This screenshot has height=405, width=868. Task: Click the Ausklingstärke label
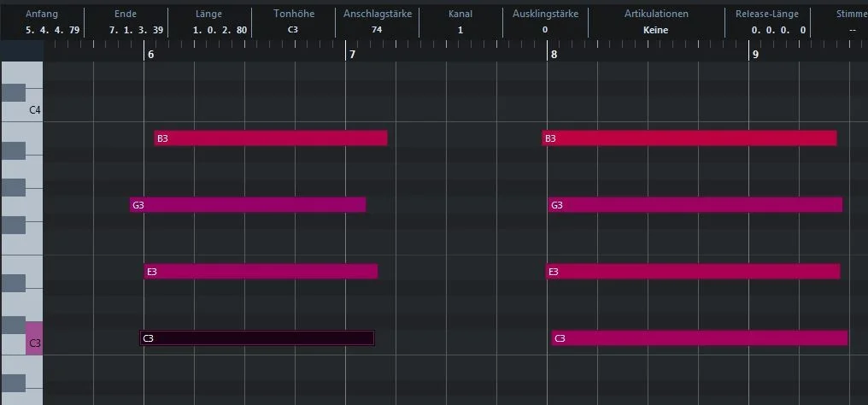click(545, 15)
